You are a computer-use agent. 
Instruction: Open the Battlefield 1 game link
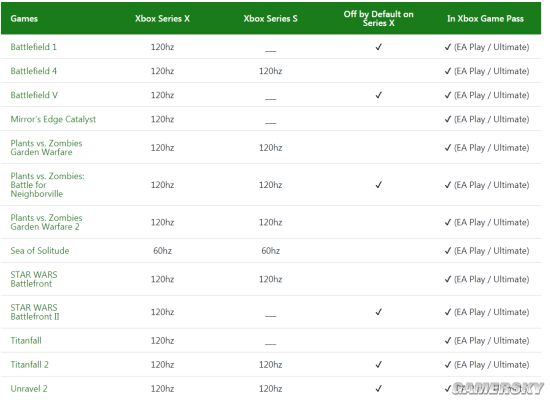[33, 47]
